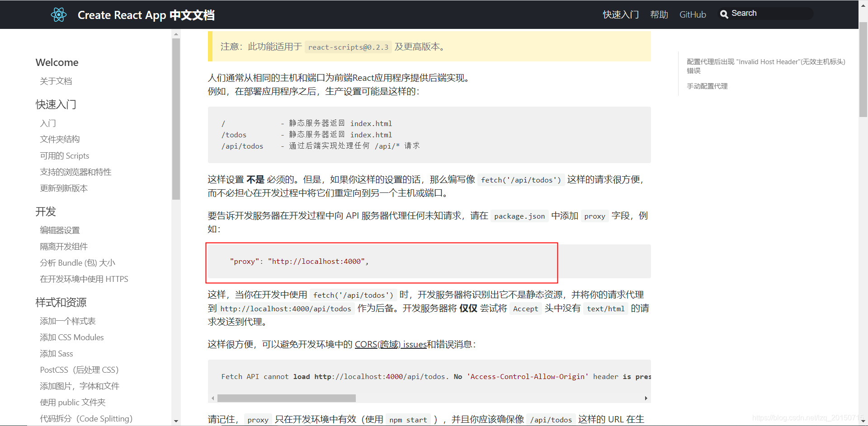Open the CORS(跨域) issues link
This screenshot has width=868, height=426.
[391, 344]
